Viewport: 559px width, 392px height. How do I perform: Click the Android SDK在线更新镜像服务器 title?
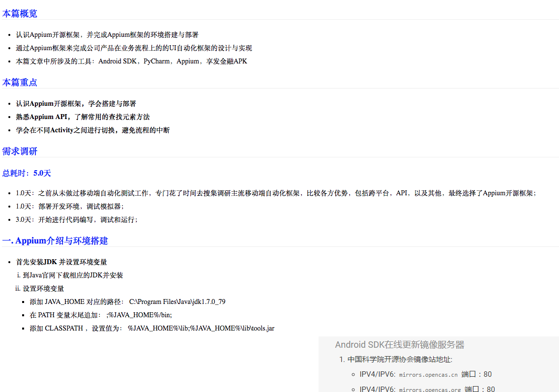[400, 345]
